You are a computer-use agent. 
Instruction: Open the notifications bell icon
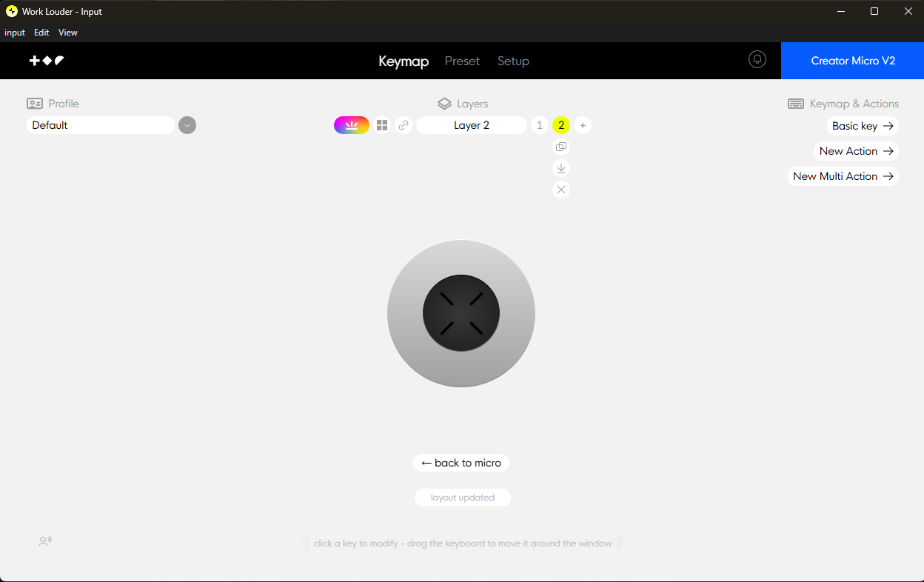point(757,60)
